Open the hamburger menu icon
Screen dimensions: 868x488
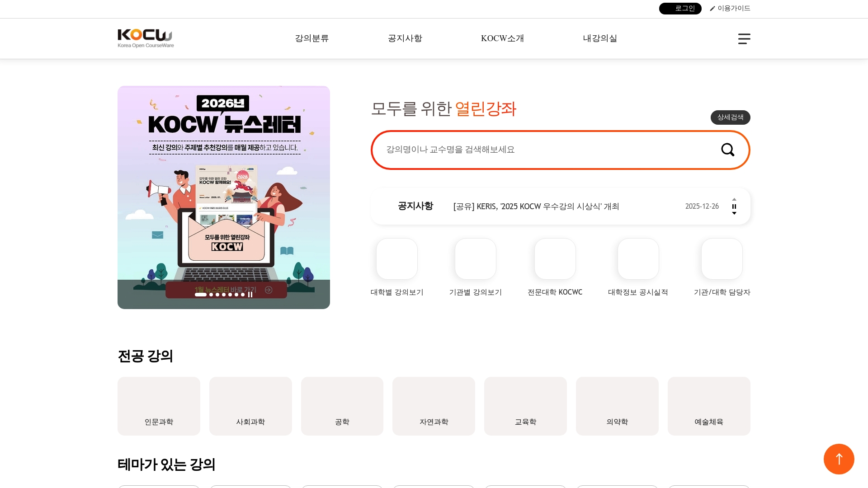(x=744, y=39)
